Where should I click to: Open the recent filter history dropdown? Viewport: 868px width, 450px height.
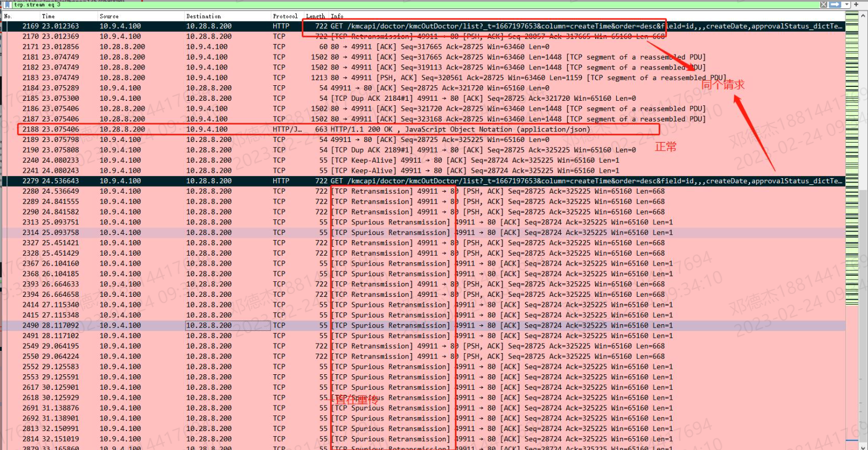pos(846,4)
